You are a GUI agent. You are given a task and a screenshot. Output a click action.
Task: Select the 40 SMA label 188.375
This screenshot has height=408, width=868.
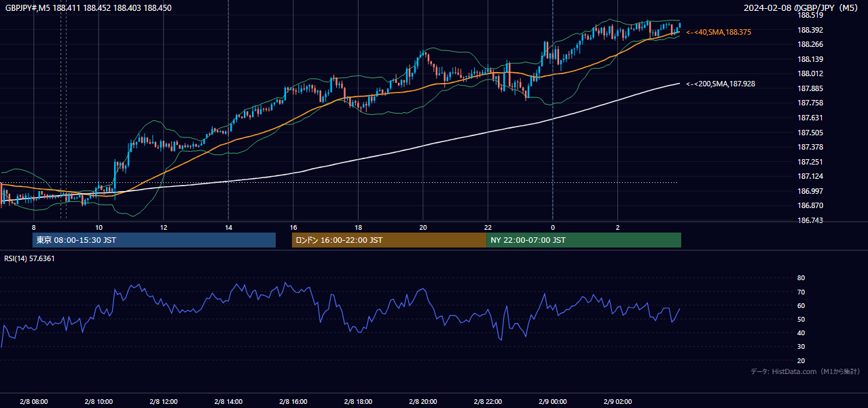(719, 32)
